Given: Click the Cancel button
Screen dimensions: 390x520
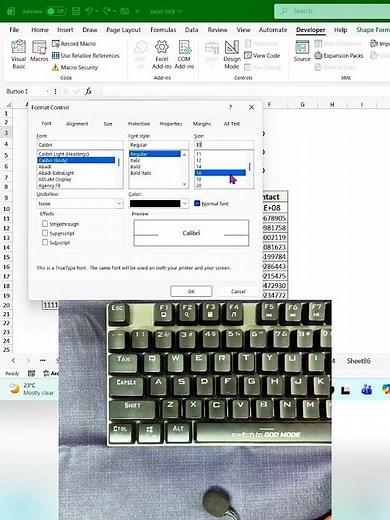Looking at the screenshot, I should (238, 291).
